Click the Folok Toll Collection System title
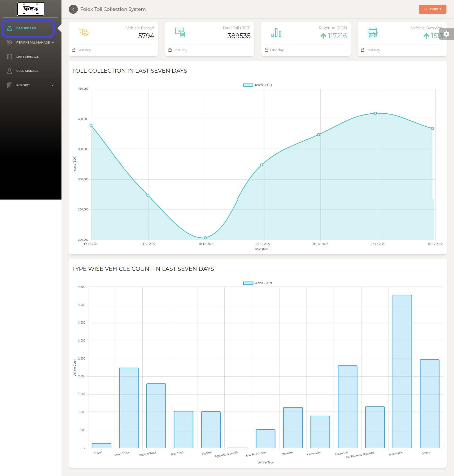This screenshot has width=454, height=476. (x=113, y=9)
